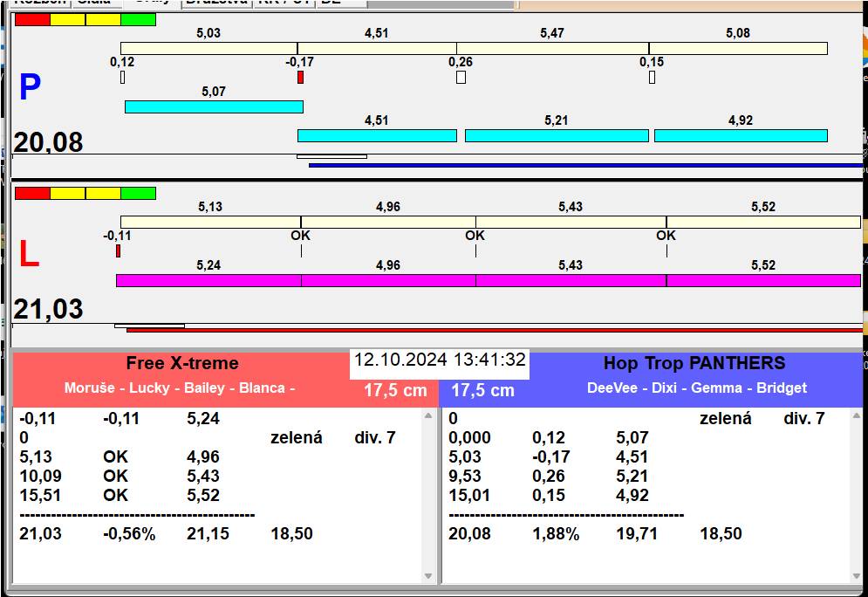Screen dimensions: 868x597
Task: Select the magenta segment under lower 5,52 label
Action: (763, 280)
